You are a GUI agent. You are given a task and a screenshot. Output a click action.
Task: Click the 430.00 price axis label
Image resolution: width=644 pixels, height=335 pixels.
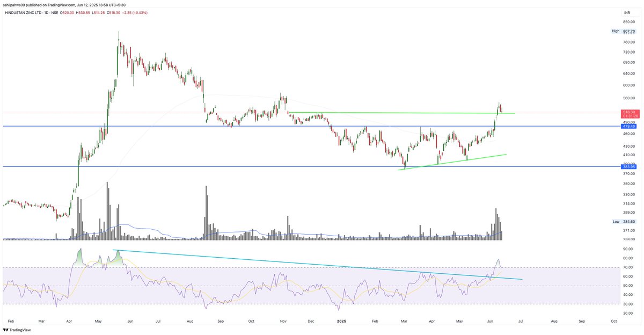(628, 146)
